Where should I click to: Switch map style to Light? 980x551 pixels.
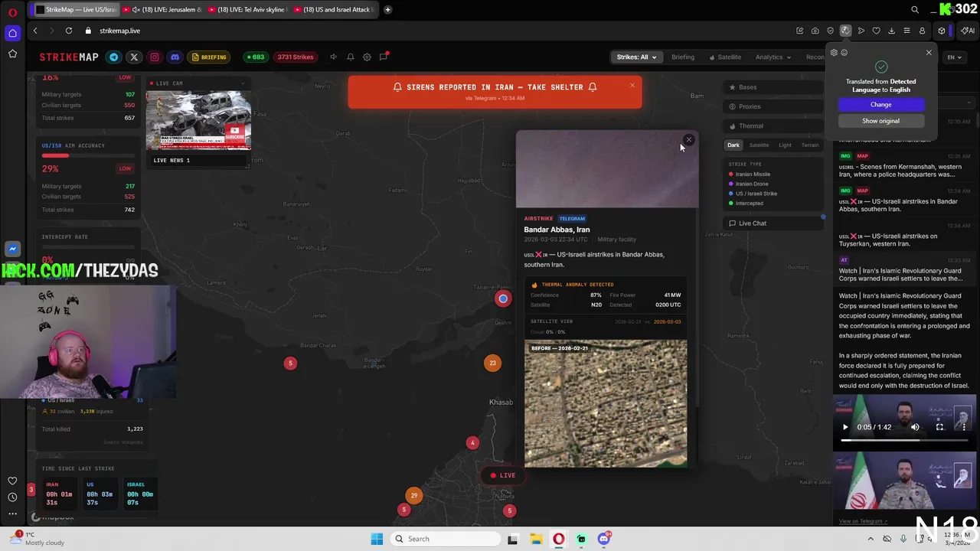785,145
